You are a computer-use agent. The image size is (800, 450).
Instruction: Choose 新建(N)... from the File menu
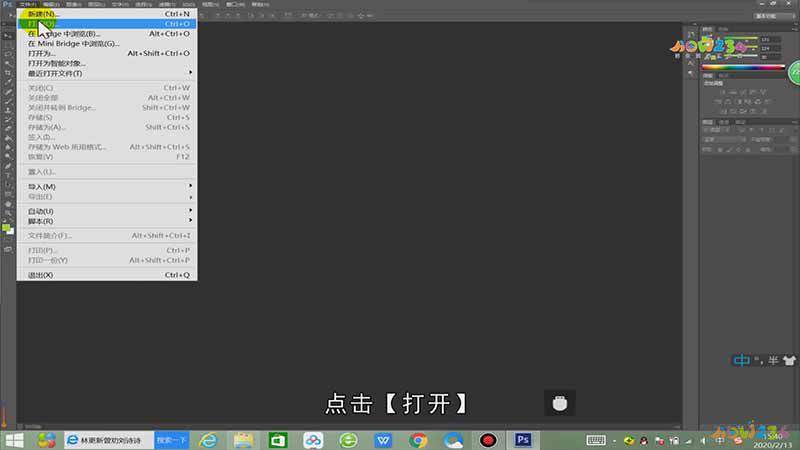pos(107,14)
